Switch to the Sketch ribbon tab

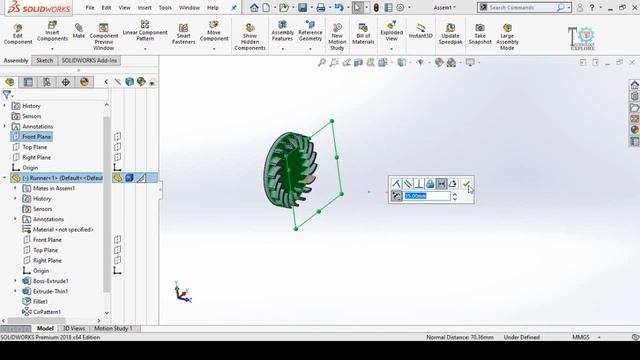tap(44, 60)
